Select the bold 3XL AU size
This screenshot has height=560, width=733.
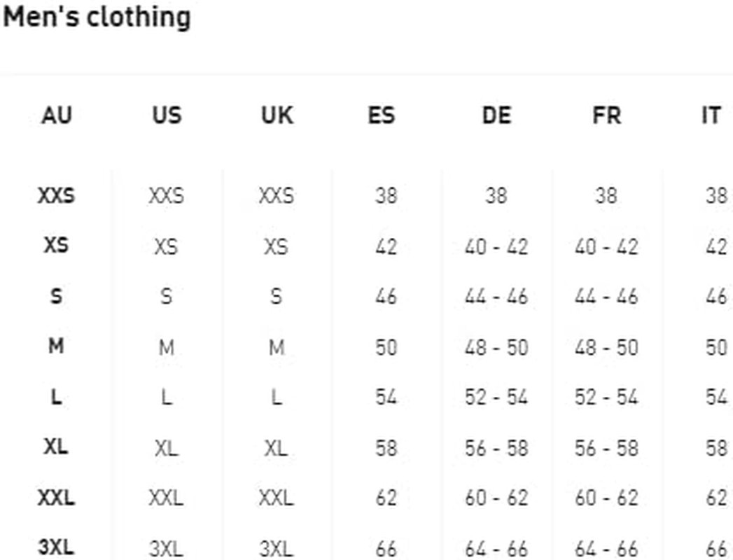point(56,548)
